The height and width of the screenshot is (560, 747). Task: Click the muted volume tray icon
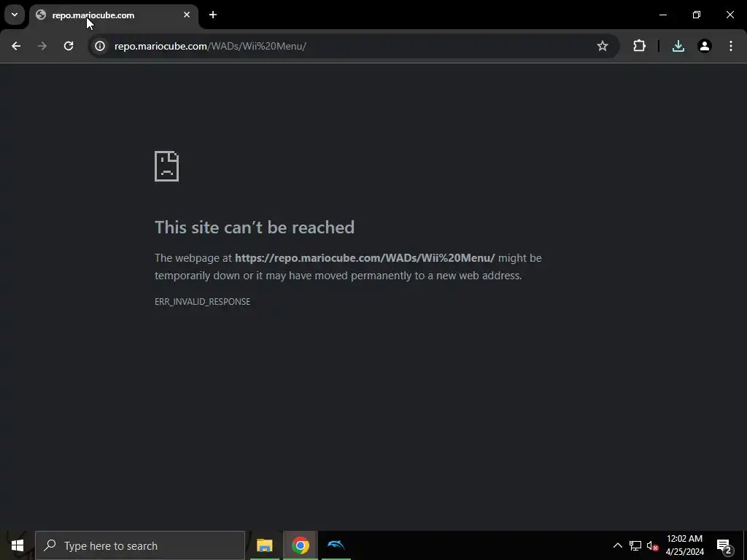652,545
